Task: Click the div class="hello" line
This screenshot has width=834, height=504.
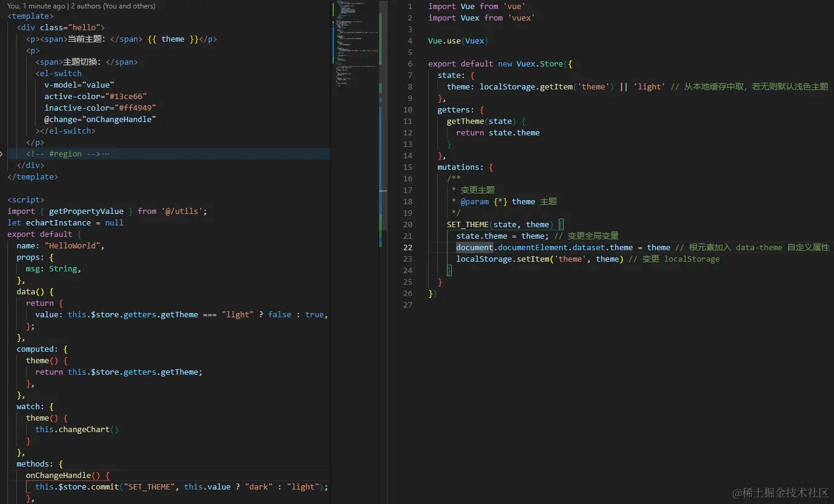Action: [x=61, y=28]
